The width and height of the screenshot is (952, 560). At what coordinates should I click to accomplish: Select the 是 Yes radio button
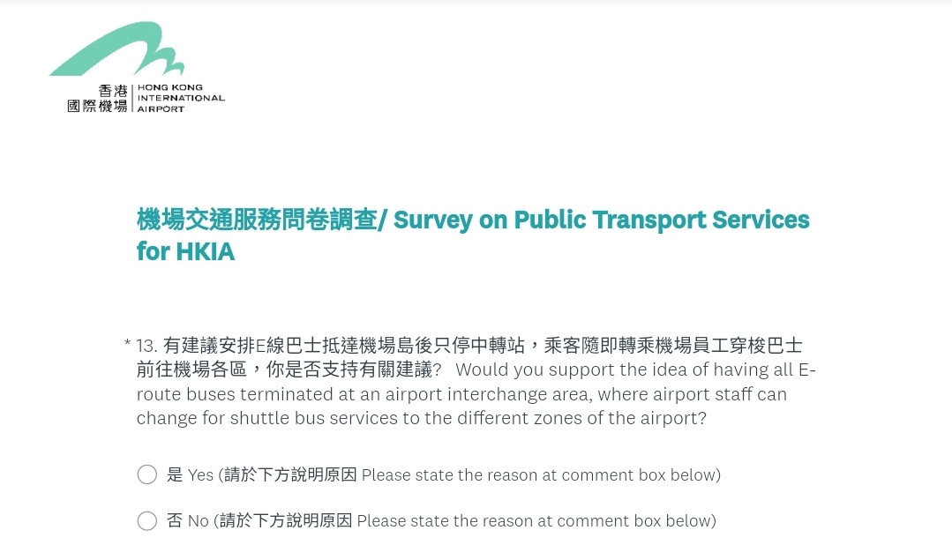coord(147,474)
